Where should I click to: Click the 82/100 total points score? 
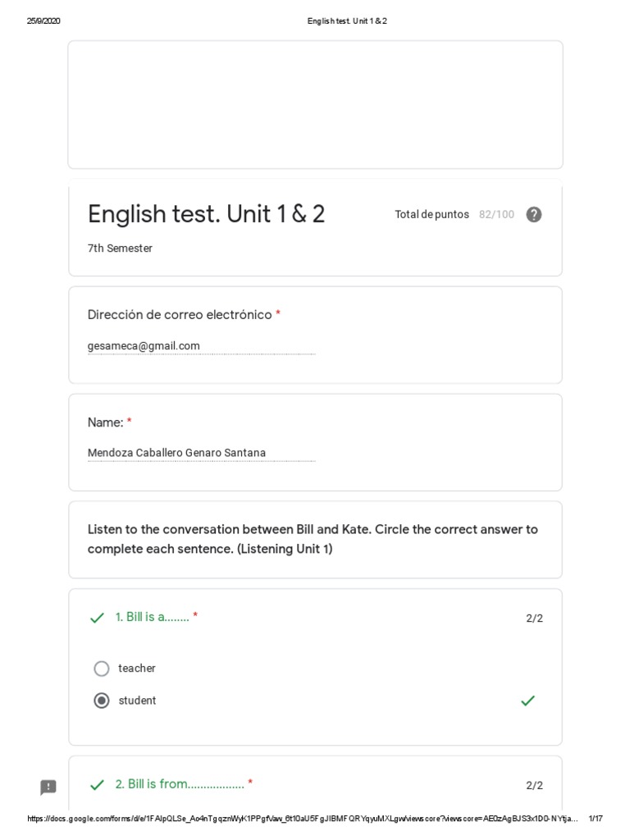[x=496, y=215]
